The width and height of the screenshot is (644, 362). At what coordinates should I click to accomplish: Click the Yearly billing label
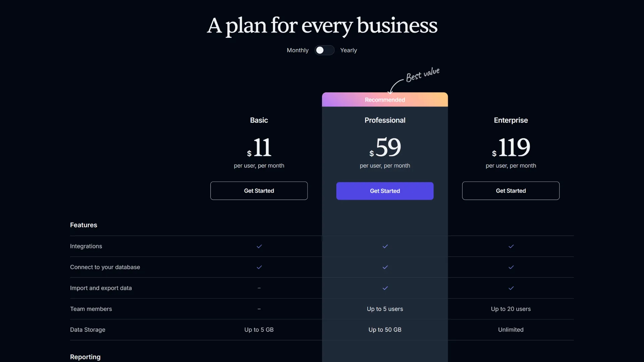(x=348, y=50)
